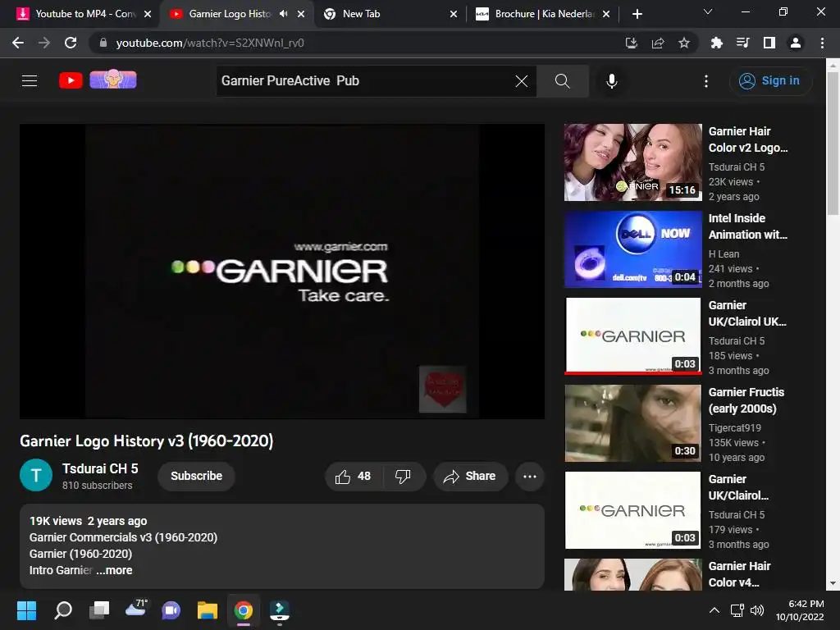Click the page vertical scrollbar
Viewport: 840px width, 630px height.
tap(833, 143)
